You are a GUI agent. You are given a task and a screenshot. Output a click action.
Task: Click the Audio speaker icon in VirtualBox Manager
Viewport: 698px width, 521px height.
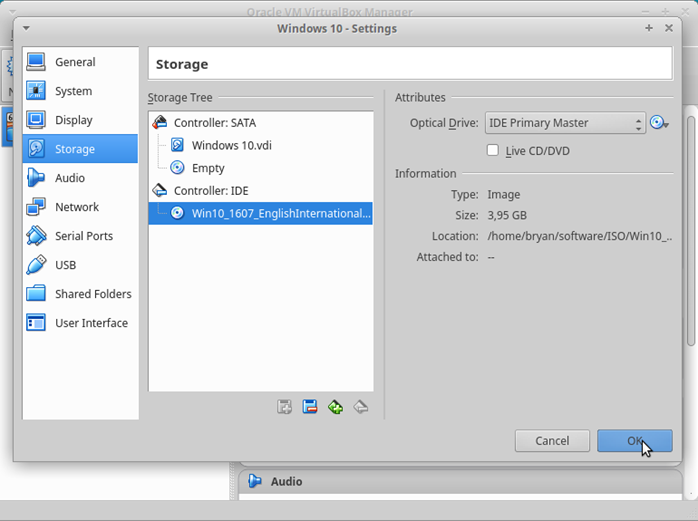point(255,481)
